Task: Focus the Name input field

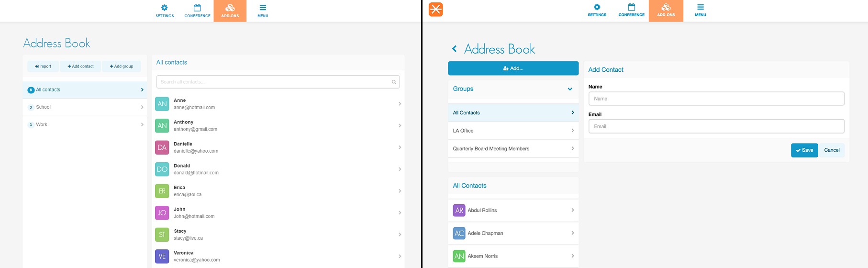Action: 716,99
